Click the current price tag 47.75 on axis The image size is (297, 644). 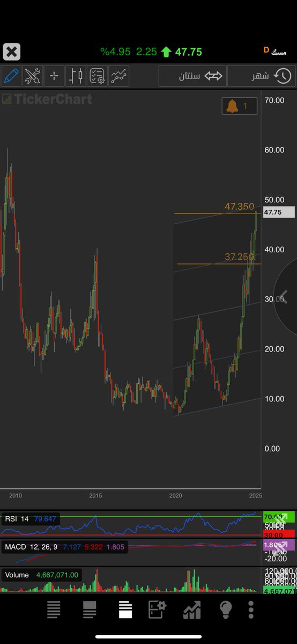[279, 212]
